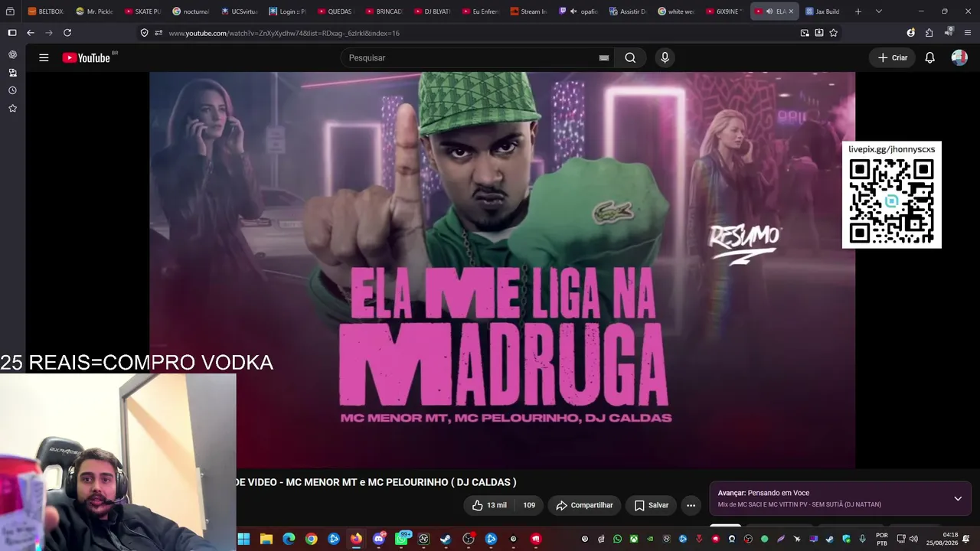Screen dimensions: 980x551
Task: Open taskbar clock and date panel
Action: pyautogui.click(x=942, y=539)
